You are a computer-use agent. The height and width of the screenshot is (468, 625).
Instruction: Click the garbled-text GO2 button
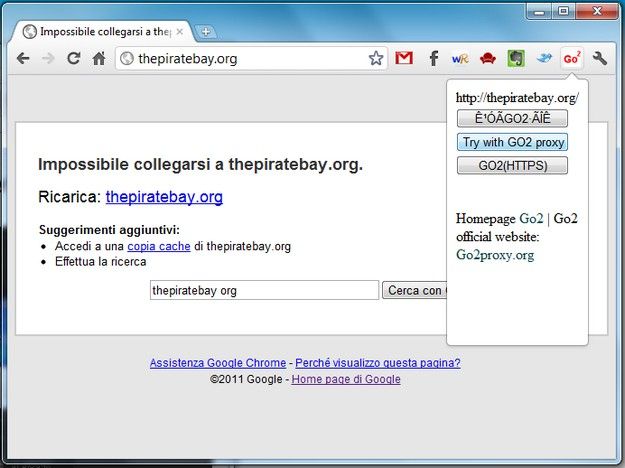pos(512,118)
